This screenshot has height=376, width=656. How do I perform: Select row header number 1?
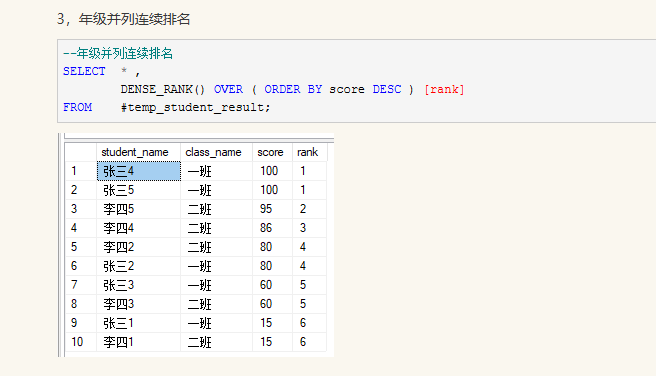[81, 171]
